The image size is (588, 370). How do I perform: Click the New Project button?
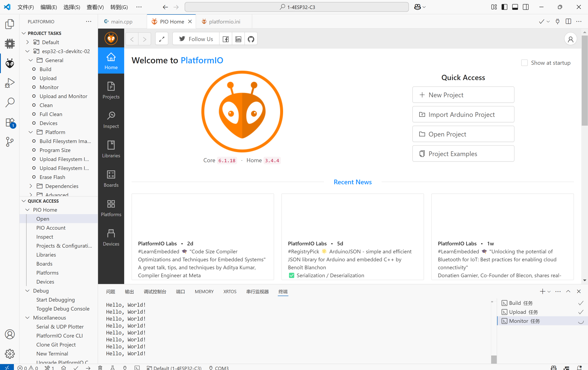tap(463, 95)
